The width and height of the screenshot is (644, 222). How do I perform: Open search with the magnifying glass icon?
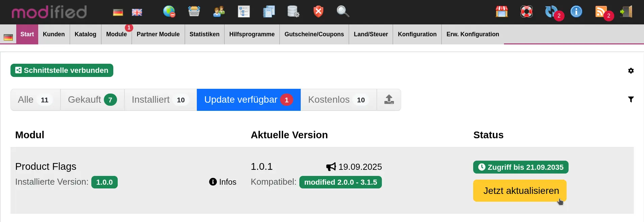343,12
